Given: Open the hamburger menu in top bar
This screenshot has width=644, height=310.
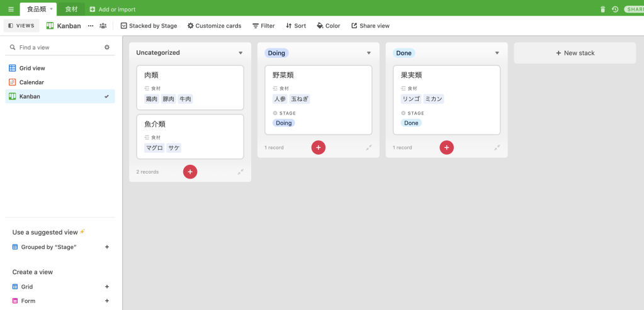Looking at the screenshot, I should coord(11,9).
